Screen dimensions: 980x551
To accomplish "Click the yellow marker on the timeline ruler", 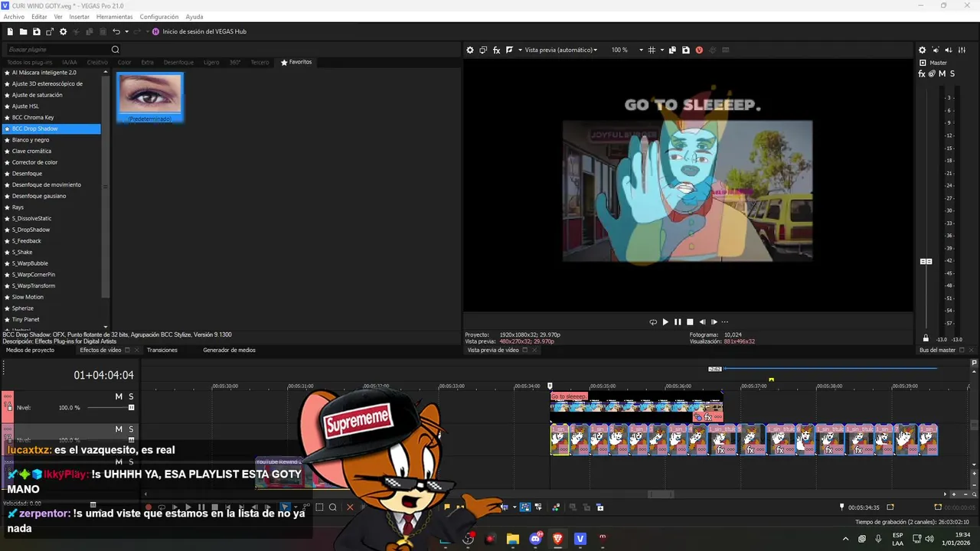I will 771,380.
